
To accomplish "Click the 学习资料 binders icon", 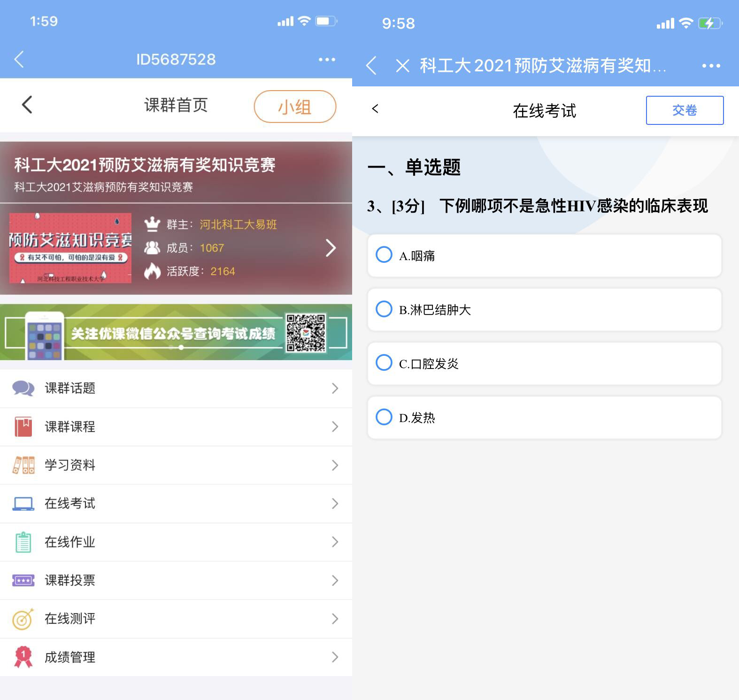I will tap(23, 465).
